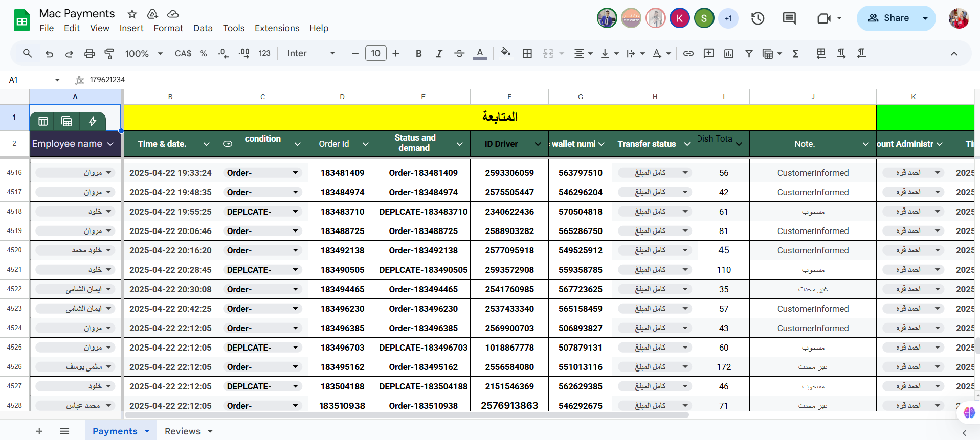The width and height of the screenshot is (980, 440).
Task: Open the Format menu
Action: (168, 28)
